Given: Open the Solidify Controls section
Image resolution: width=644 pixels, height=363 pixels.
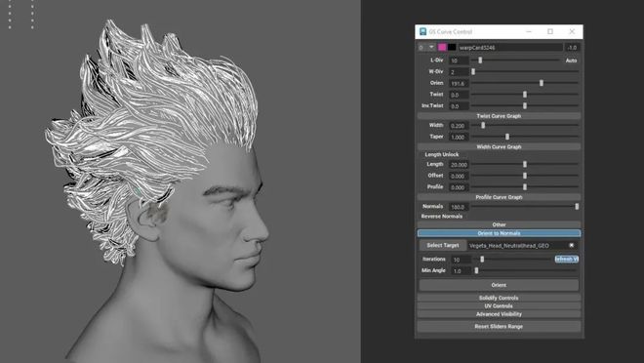Looking at the screenshot, I should (x=499, y=298).
